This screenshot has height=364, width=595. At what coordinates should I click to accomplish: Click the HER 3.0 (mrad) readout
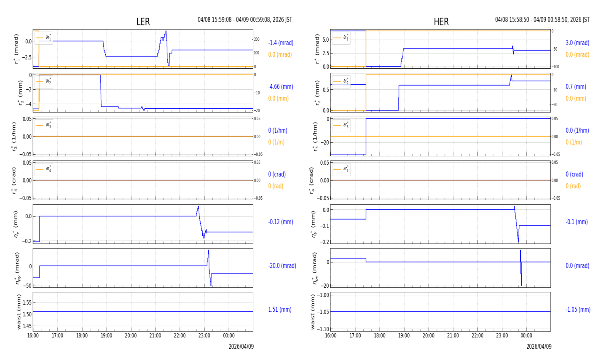(577, 43)
